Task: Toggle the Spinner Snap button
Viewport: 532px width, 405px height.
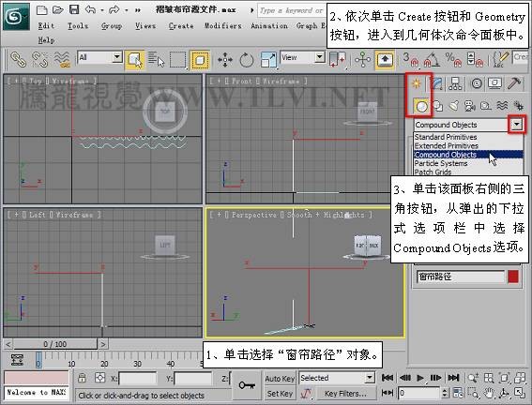Action: (475, 60)
